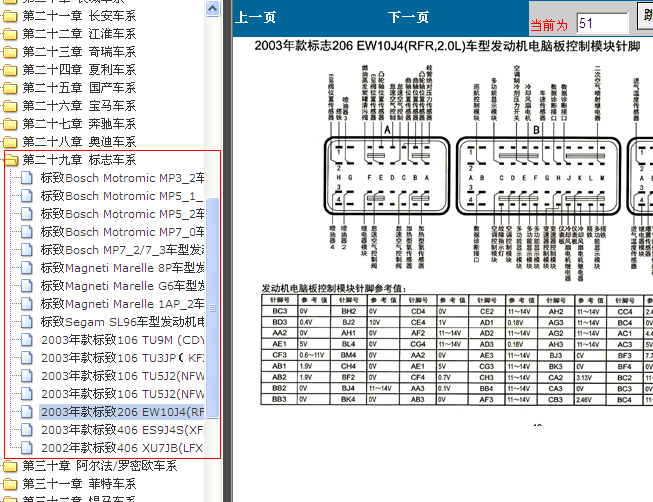The image size is (653, 502).
Task: Open 标致Bosch Motromic MP5_1 entry
Action: 122,196
